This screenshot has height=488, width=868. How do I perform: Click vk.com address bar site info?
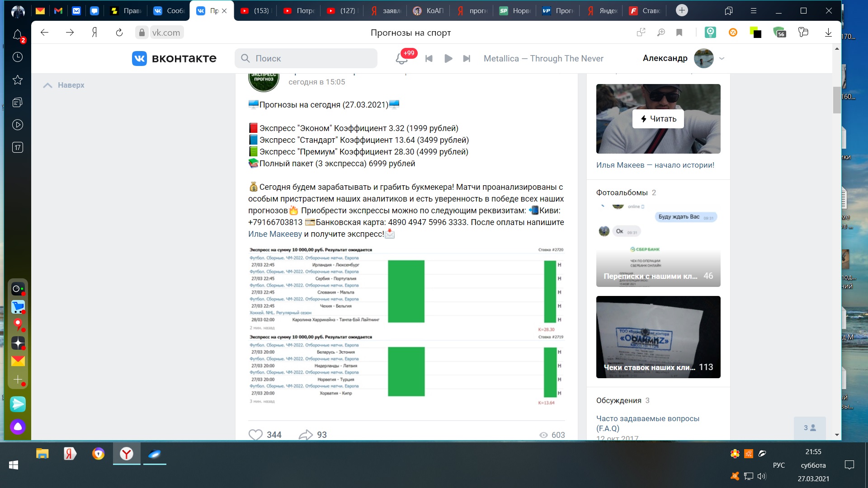142,32
